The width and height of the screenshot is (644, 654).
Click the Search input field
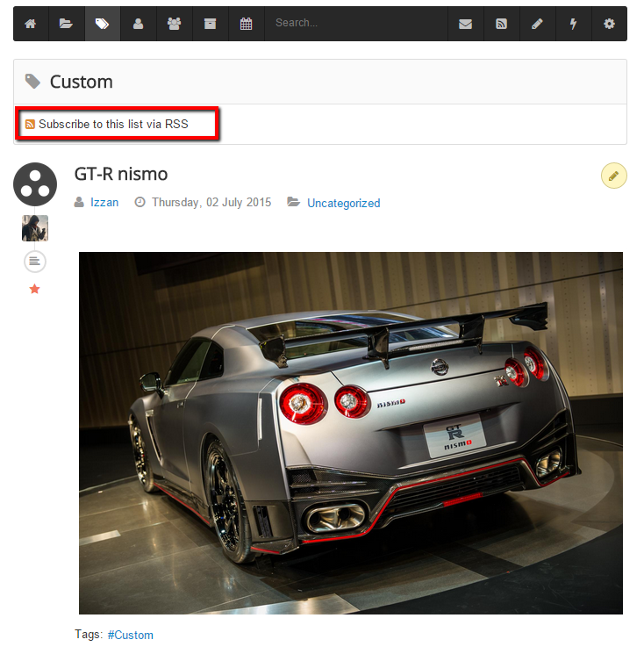[356, 24]
